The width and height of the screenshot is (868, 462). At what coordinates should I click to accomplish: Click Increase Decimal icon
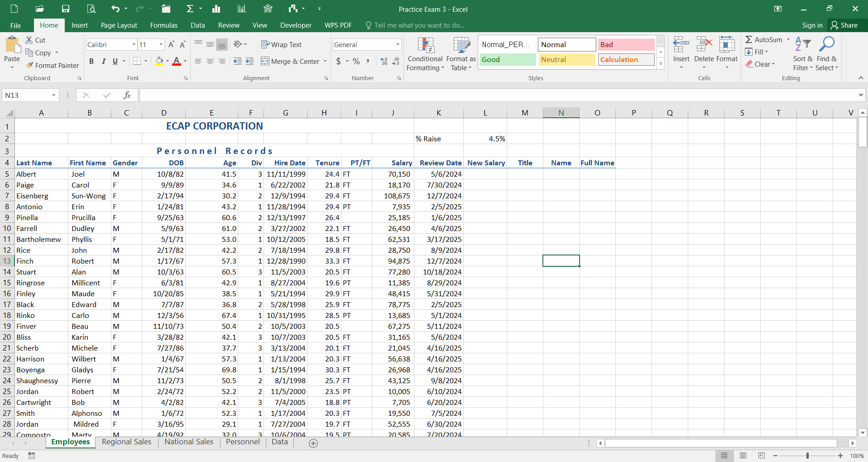(x=384, y=61)
